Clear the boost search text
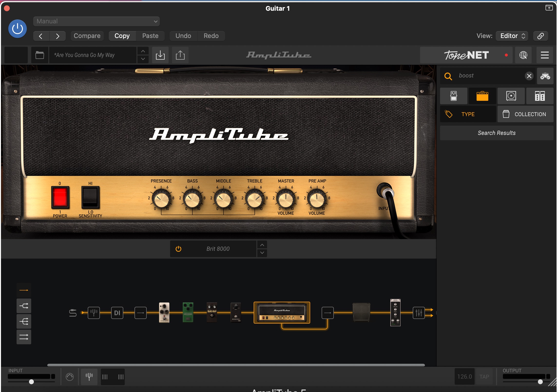 point(529,76)
